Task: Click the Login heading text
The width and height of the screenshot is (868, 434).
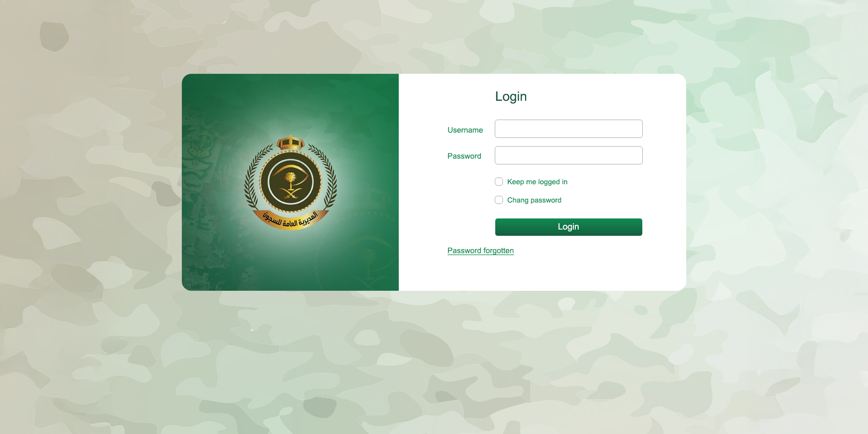Action: pyautogui.click(x=511, y=96)
